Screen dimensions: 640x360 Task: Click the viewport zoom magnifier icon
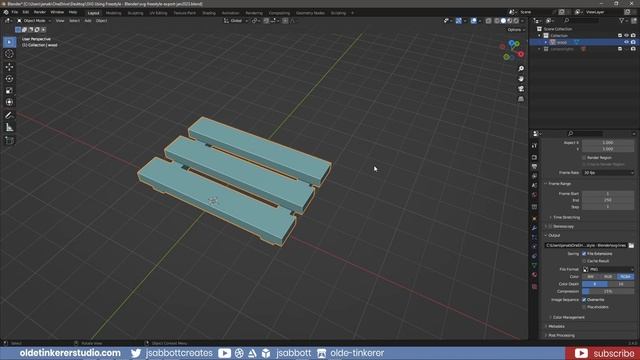coord(521,69)
